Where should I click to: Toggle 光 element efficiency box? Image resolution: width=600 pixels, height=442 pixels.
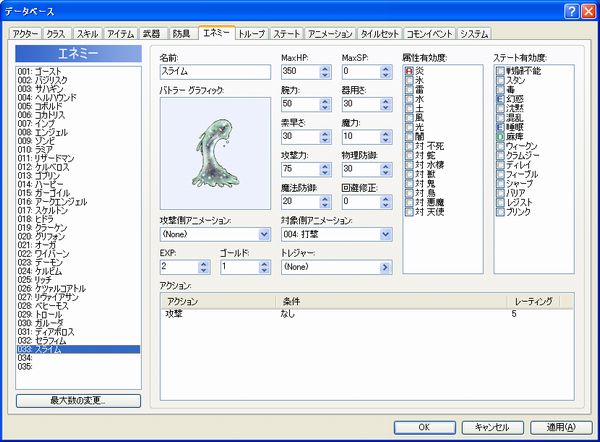pos(409,127)
